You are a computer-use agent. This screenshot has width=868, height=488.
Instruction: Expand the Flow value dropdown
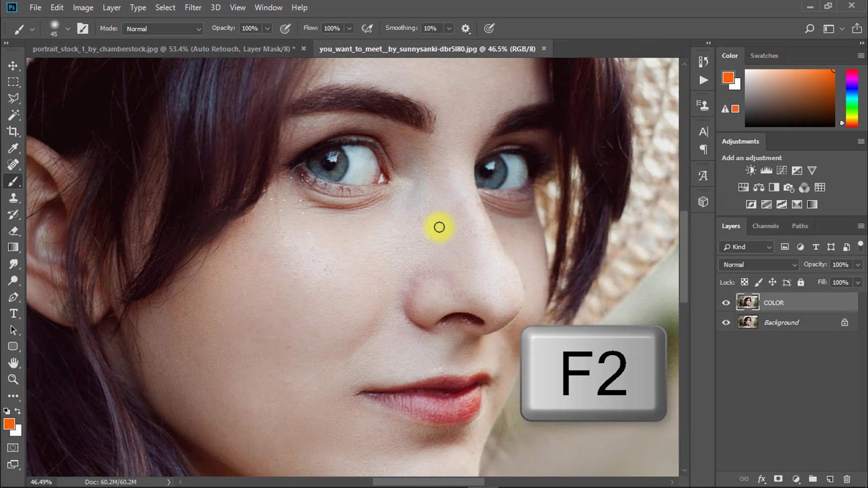[349, 29]
